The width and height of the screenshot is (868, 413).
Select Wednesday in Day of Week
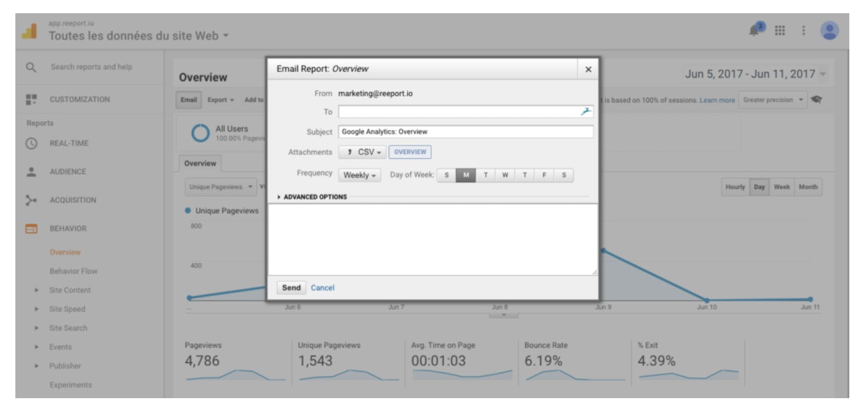tap(505, 175)
